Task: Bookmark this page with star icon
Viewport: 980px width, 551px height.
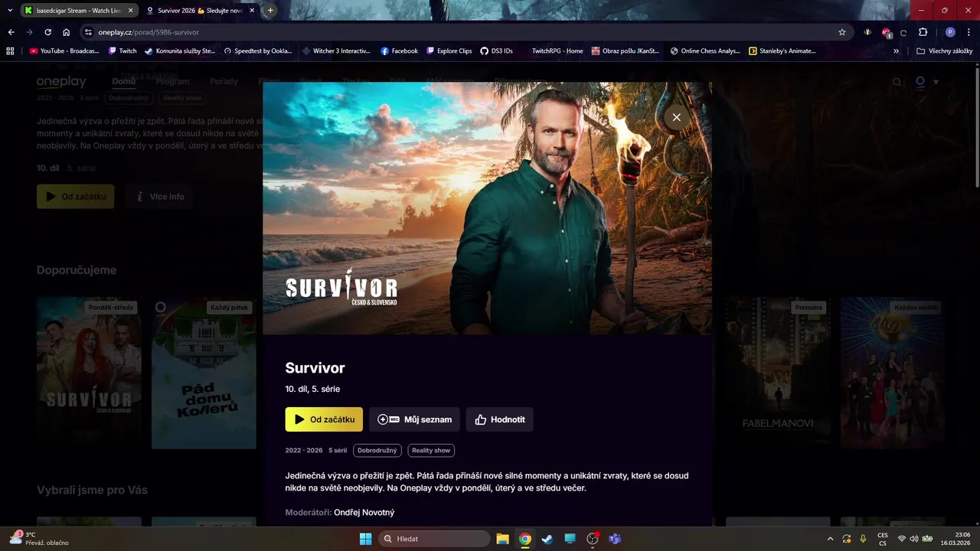Action: coord(842,32)
